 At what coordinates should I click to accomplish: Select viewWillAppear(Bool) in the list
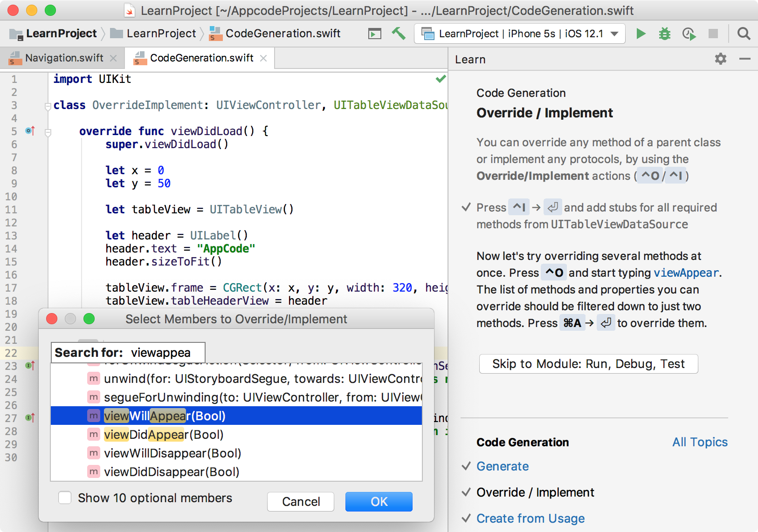point(236,416)
